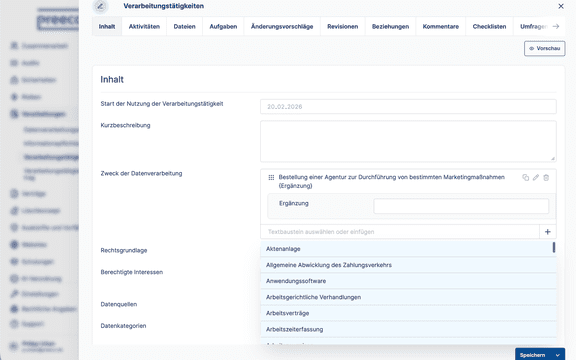Go to the Aufgaben tab

[x=223, y=26]
